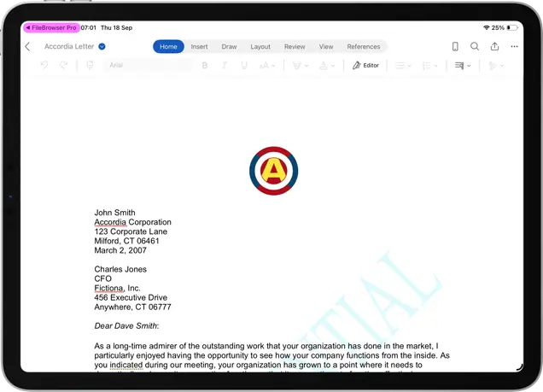Screen dimensions: 543x392
Task: Open the Editor button
Action: click(365, 66)
